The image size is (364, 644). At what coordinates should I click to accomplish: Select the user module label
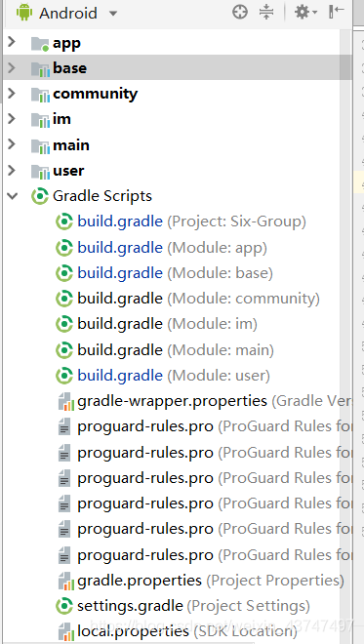68,171
